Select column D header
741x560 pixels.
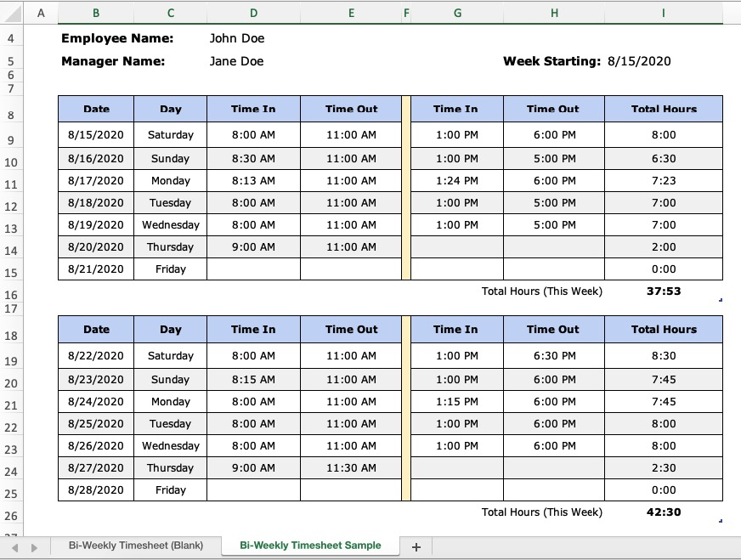click(254, 14)
